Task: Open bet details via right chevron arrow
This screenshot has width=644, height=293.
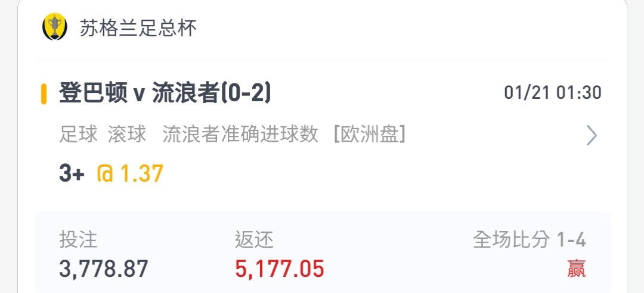Action: 592,135
